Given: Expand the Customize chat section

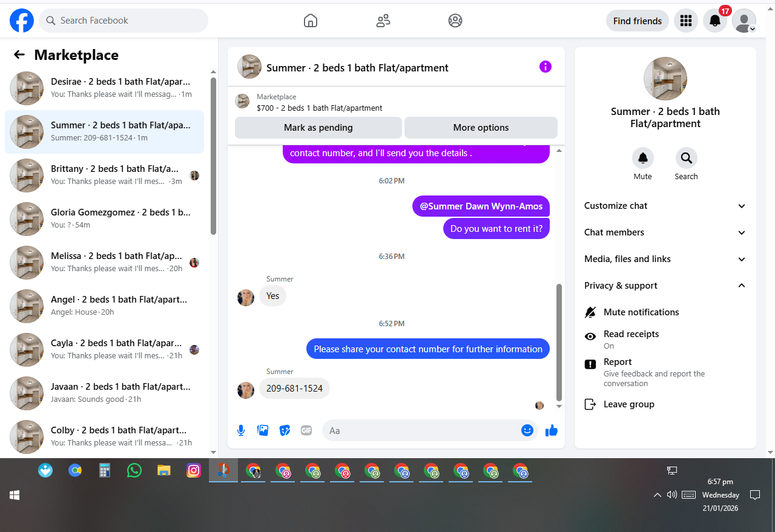Looking at the screenshot, I should [x=665, y=206].
